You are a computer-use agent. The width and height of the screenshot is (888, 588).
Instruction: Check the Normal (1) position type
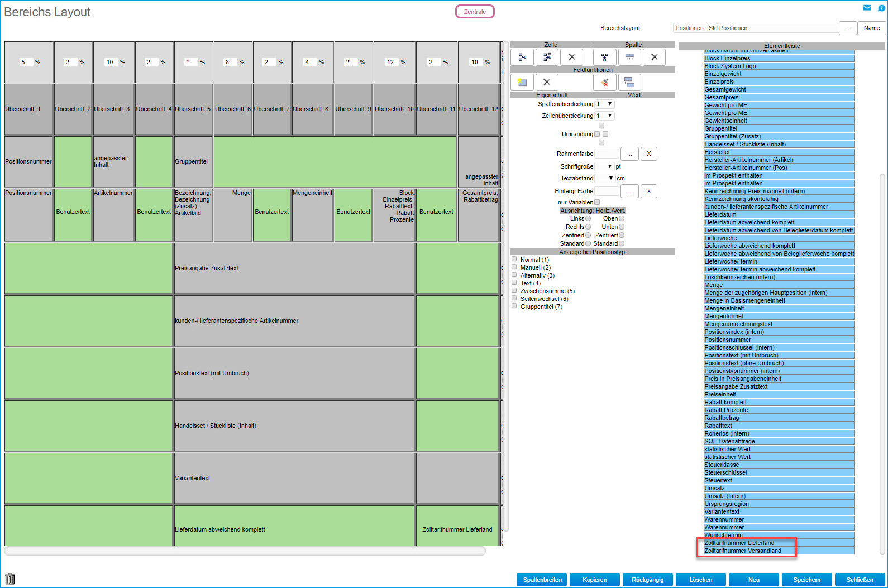coord(514,259)
